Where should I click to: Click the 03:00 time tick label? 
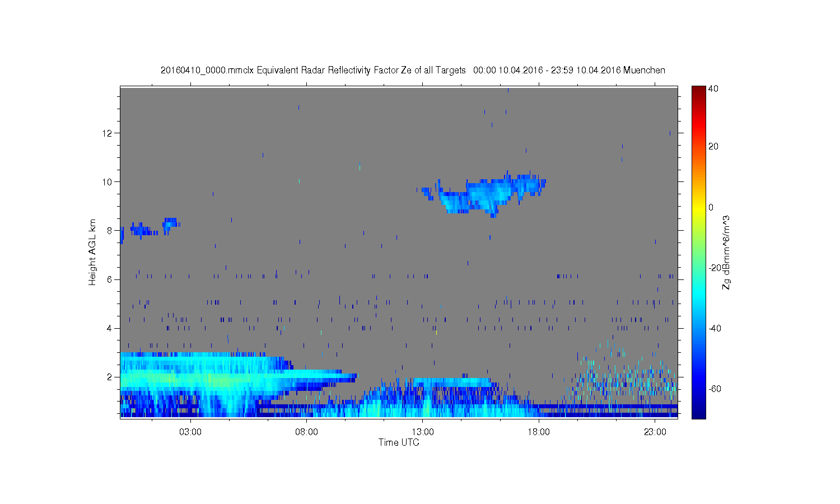190,432
